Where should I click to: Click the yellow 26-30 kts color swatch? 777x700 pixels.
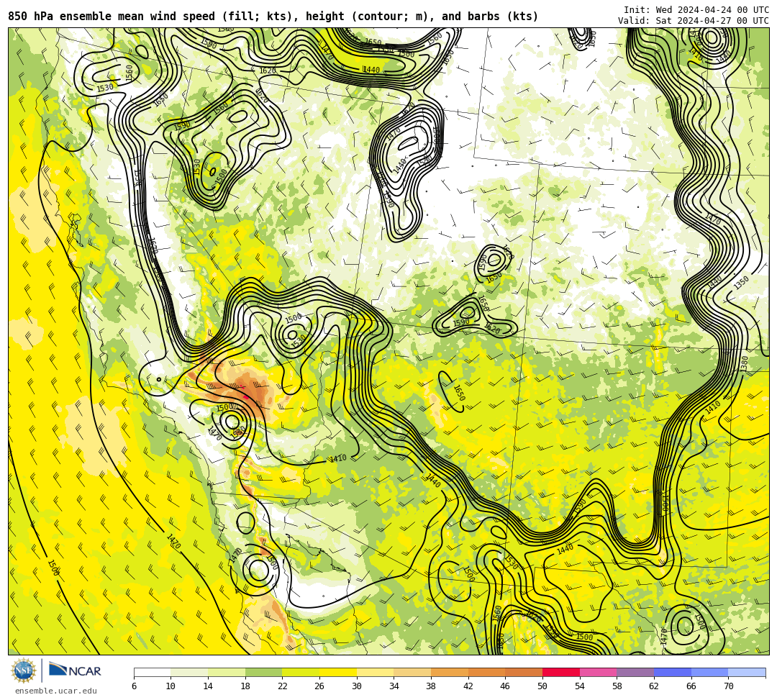tap(338, 672)
